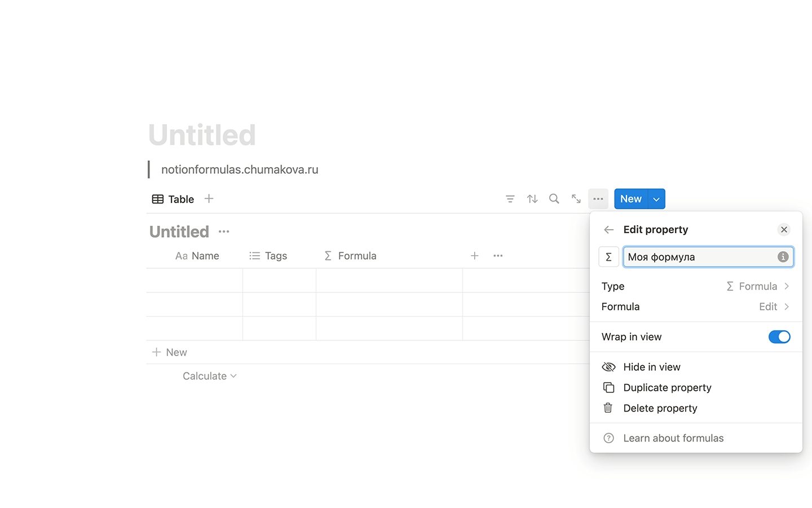
Task: Hide the property in view
Action: click(x=696, y=367)
